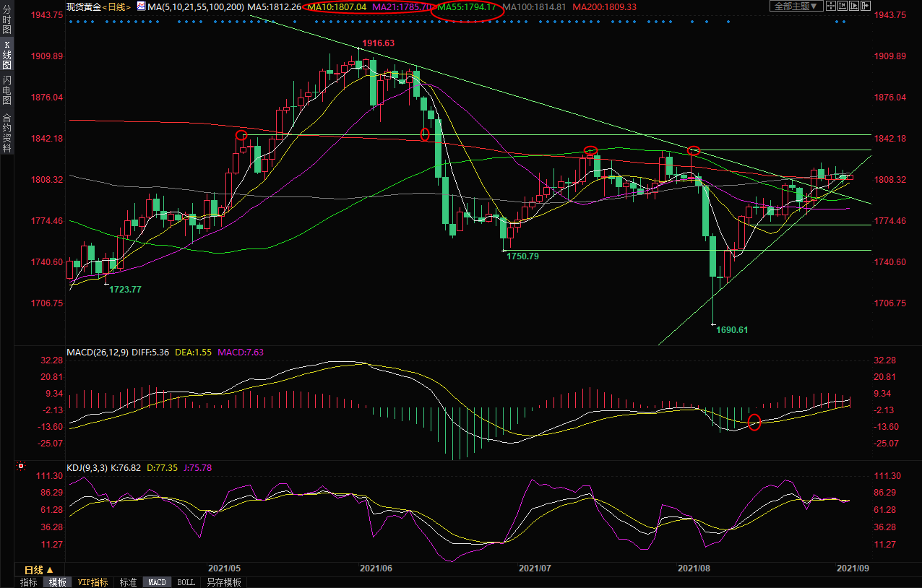Click the 1723.77 price label
The height and width of the screenshot is (588, 922).
click(125, 289)
